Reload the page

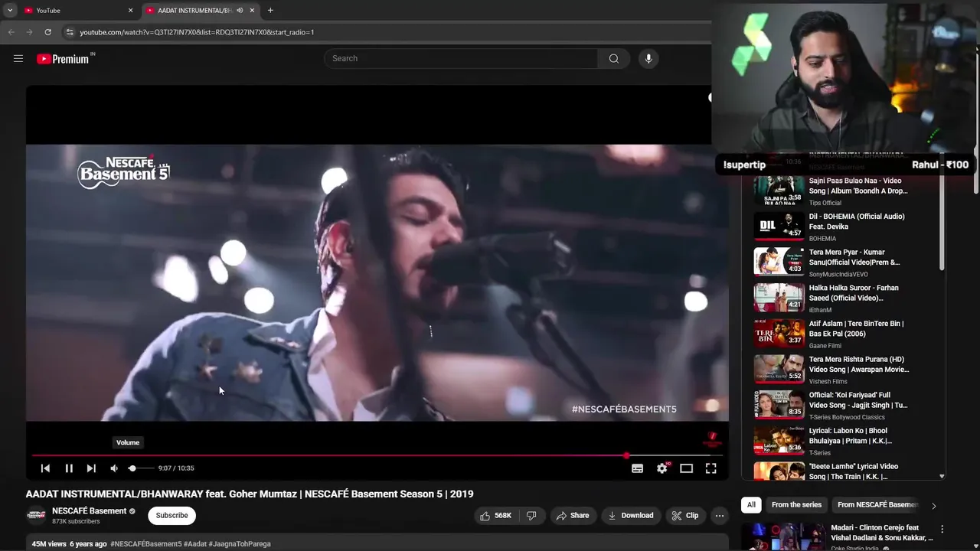tap(47, 32)
